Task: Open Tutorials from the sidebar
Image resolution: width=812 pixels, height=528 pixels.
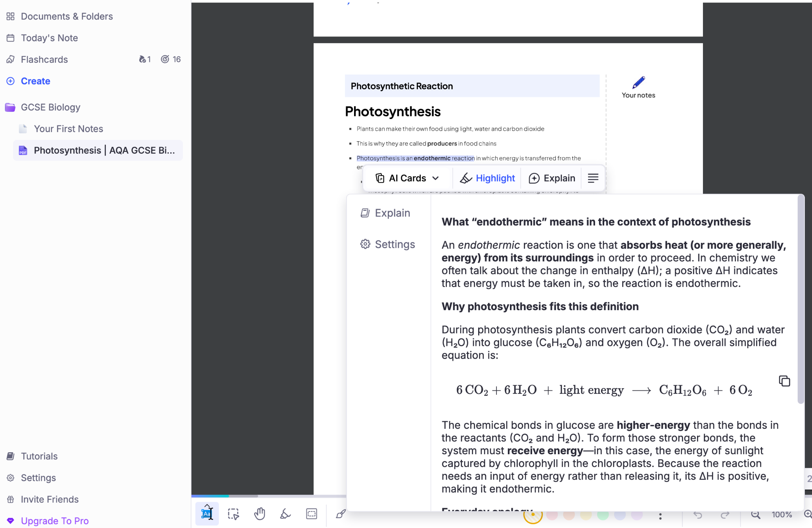Action: (x=39, y=456)
